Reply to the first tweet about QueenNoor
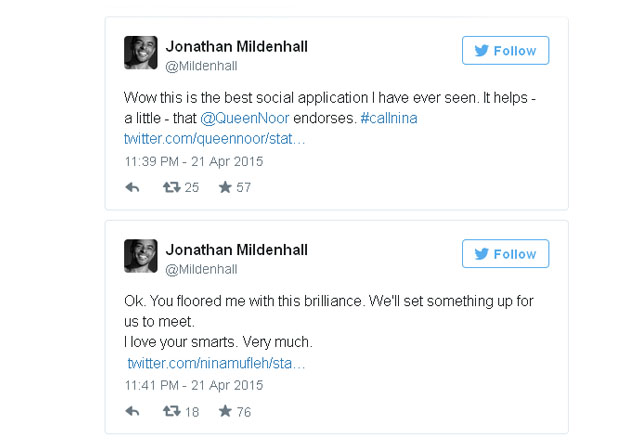The height and width of the screenshot is (440, 628). pyautogui.click(x=132, y=187)
